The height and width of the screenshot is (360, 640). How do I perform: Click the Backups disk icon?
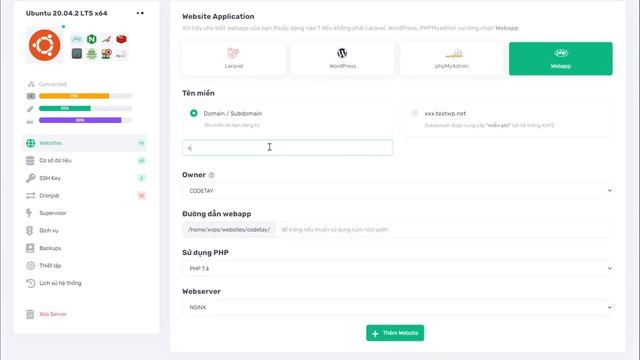[30, 248]
